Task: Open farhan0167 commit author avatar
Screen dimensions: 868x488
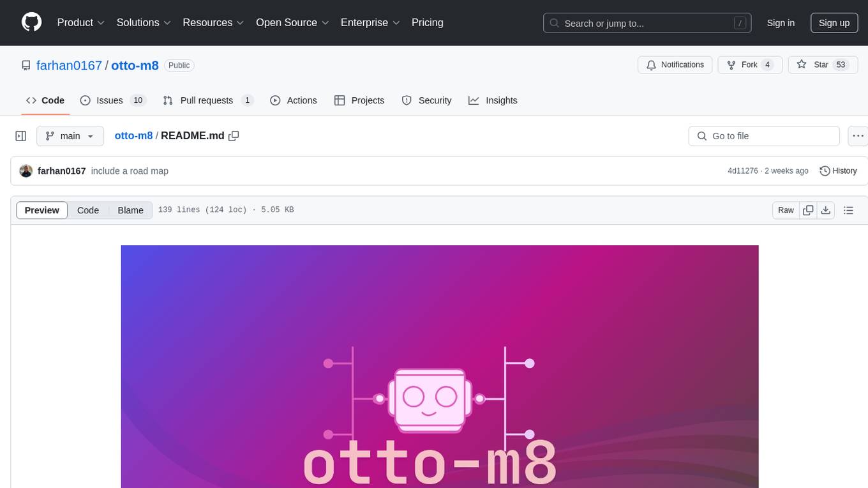Action: (26, 171)
